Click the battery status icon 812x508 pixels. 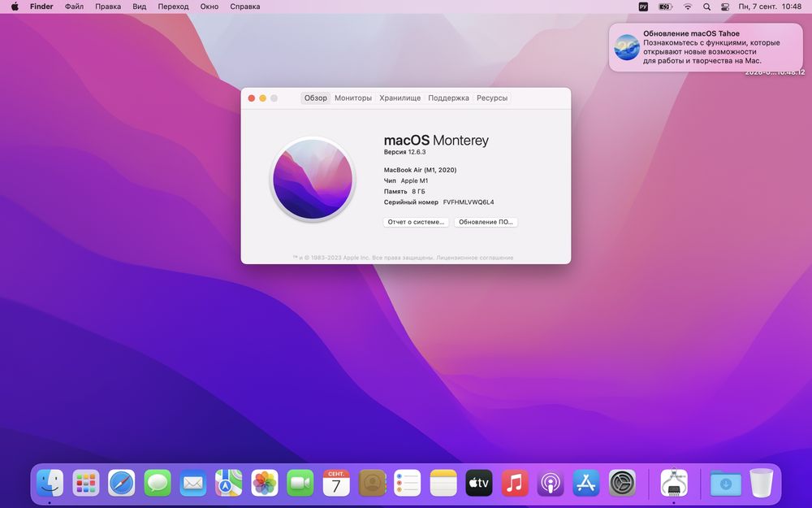click(x=666, y=7)
